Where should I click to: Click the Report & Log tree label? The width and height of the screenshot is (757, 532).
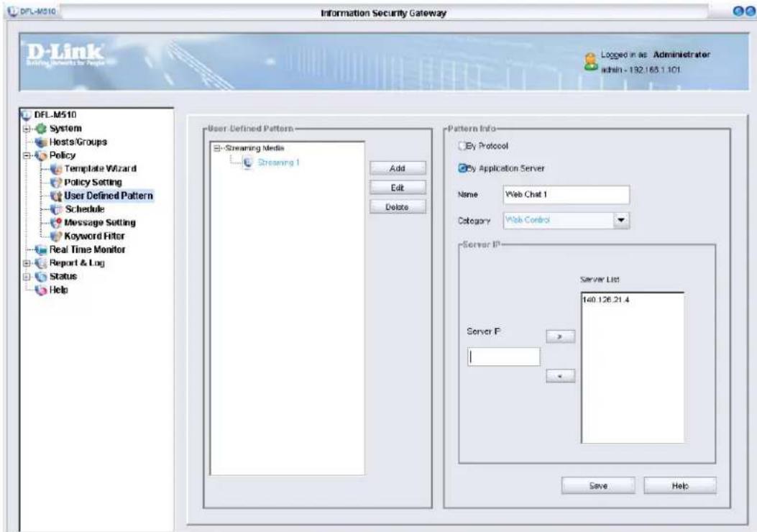(x=77, y=263)
